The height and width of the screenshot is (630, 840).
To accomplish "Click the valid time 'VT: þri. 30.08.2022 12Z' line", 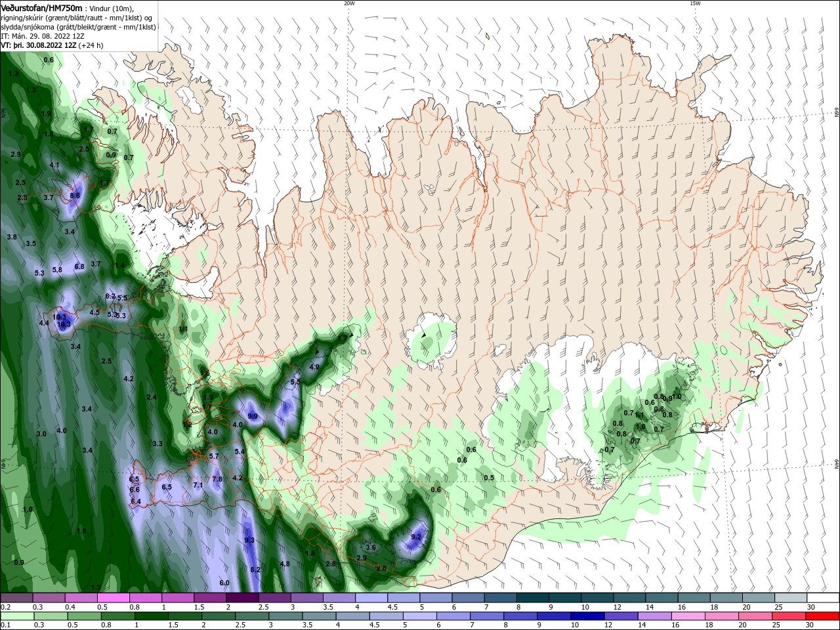I will pyautogui.click(x=39, y=45).
